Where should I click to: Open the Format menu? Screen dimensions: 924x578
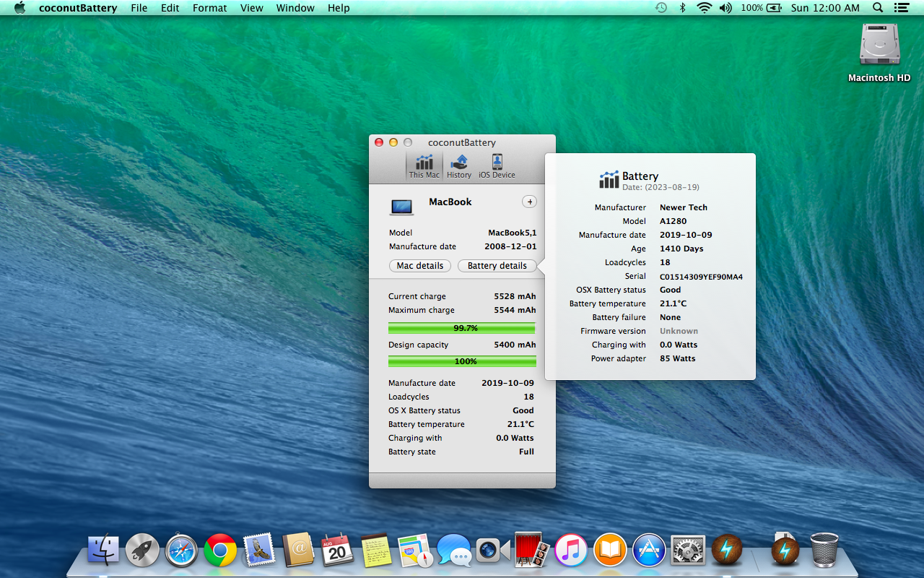click(209, 8)
